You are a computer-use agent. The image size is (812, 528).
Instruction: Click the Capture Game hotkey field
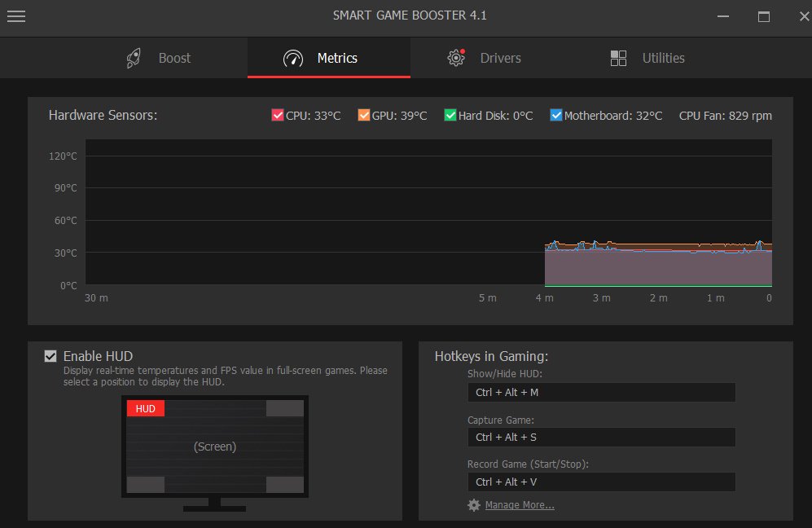coord(601,438)
